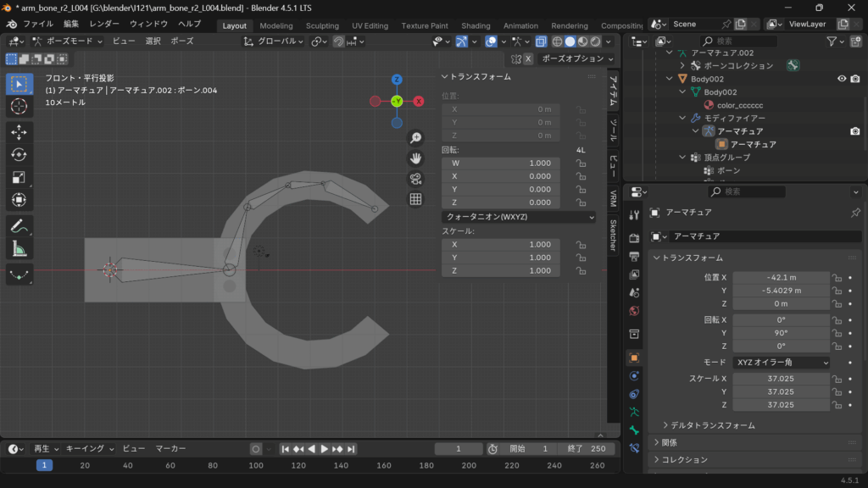Select the Measure tool
This screenshot has height=488, width=868.
(x=19, y=248)
